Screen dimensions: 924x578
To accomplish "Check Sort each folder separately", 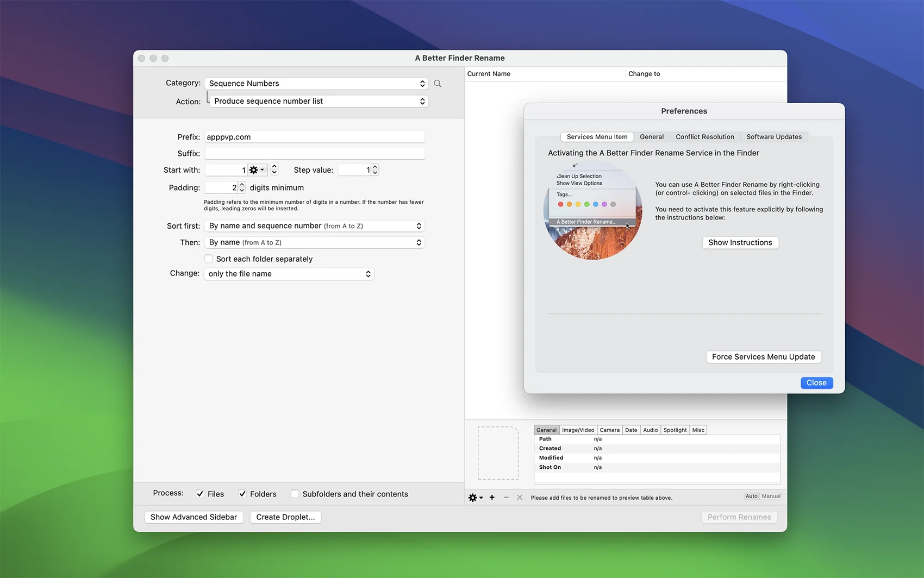I will pyautogui.click(x=209, y=259).
